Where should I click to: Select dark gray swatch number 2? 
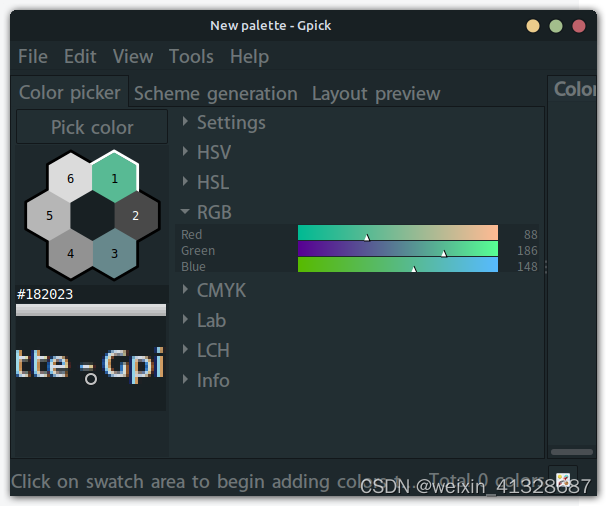click(136, 215)
